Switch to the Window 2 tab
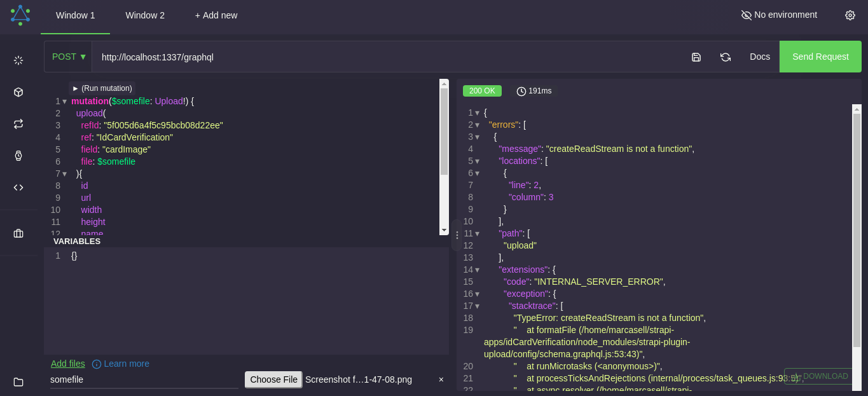This screenshot has width=868, height=396. click(x=145, y=15)
